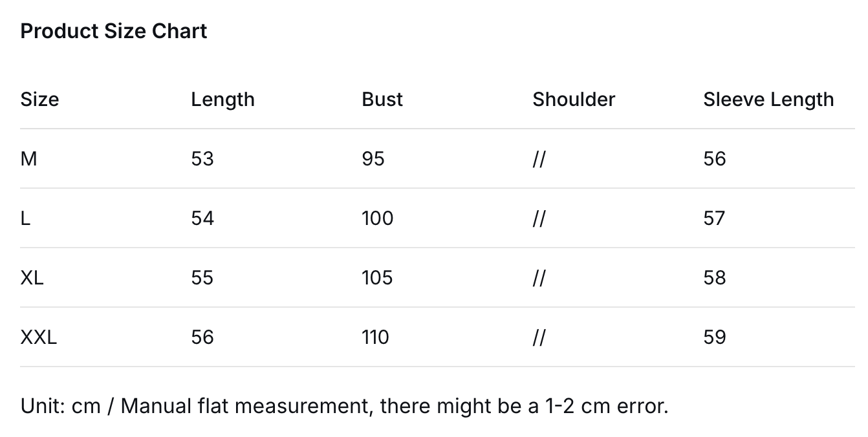868x437 pixels.
Task: Select the Length column header
Action: click(x=222, y=100)
